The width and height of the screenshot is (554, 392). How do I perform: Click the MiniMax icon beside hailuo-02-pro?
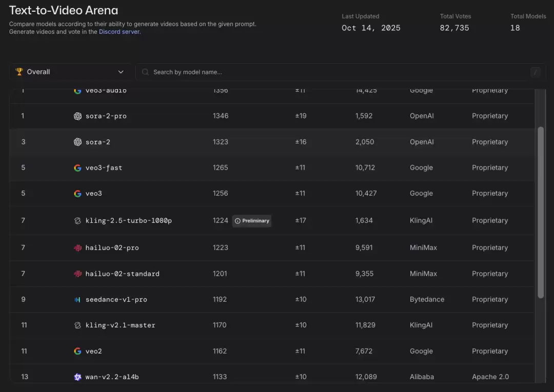click(77, 248)
